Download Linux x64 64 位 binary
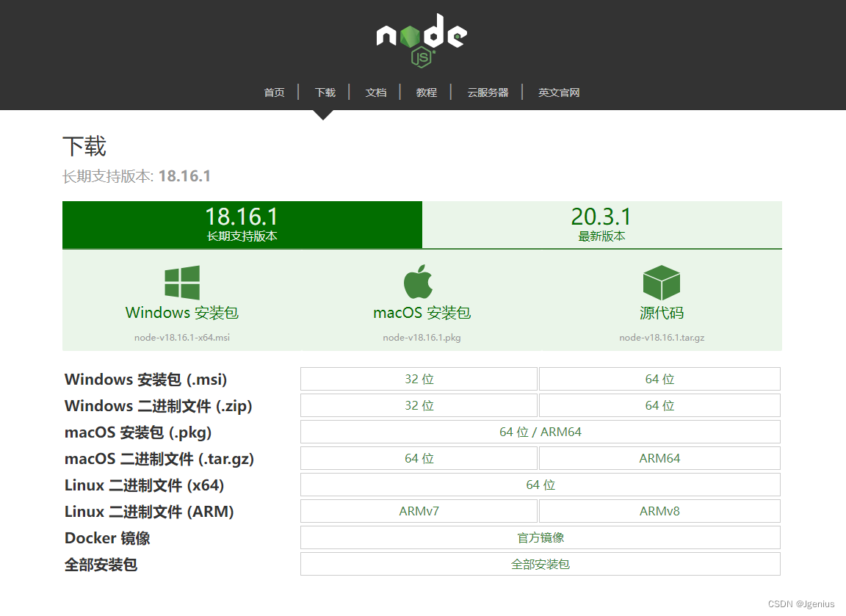The height and width of the screenshot is (616, 846). (540, 485)
